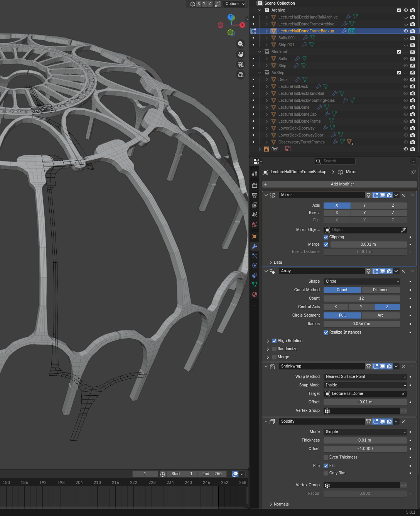Open the Output properties tab
The height and width of the screenshot is (516, 420).
point(255,195)
